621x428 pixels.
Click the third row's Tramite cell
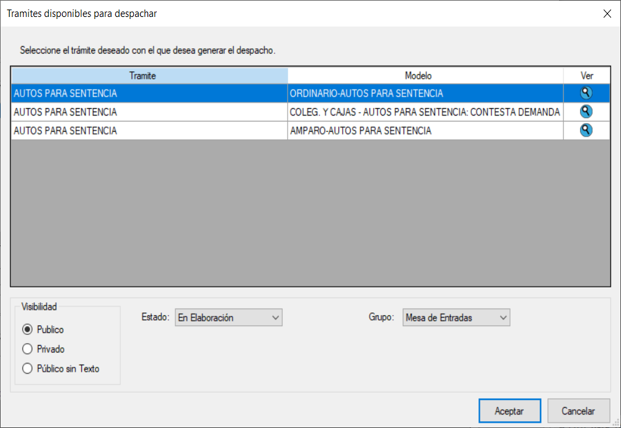point(149,130)
